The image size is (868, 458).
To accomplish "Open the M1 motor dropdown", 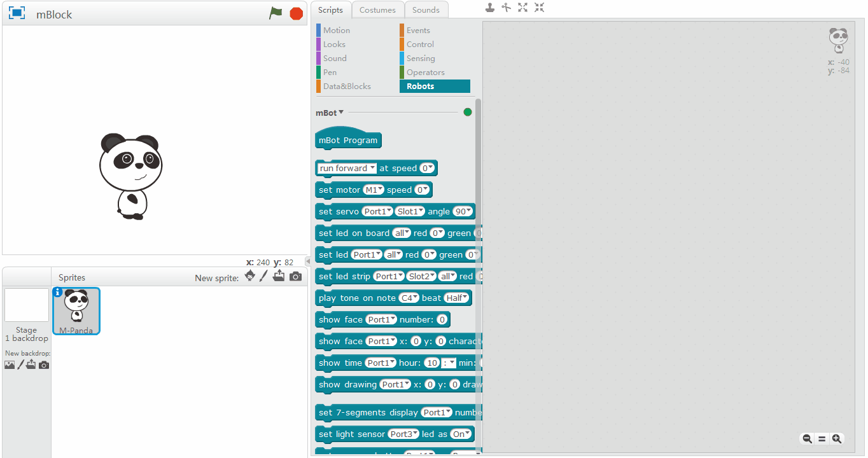I will point(374,190).
